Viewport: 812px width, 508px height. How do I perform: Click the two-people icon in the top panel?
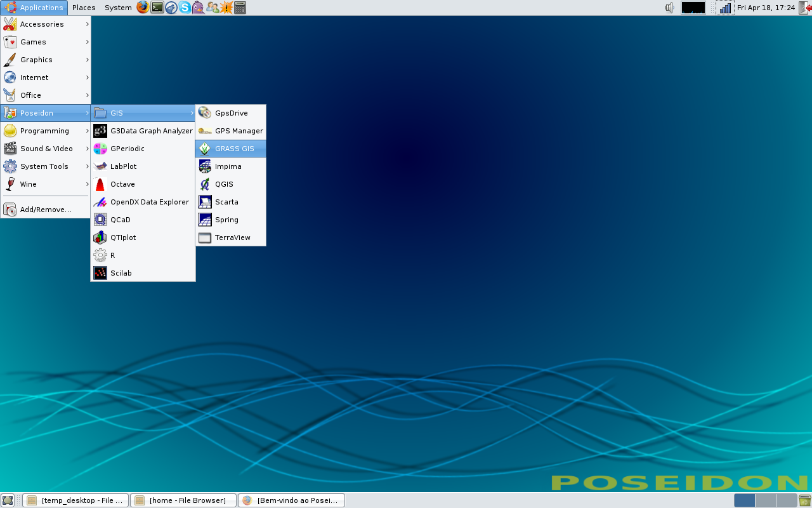coord(213,8)
